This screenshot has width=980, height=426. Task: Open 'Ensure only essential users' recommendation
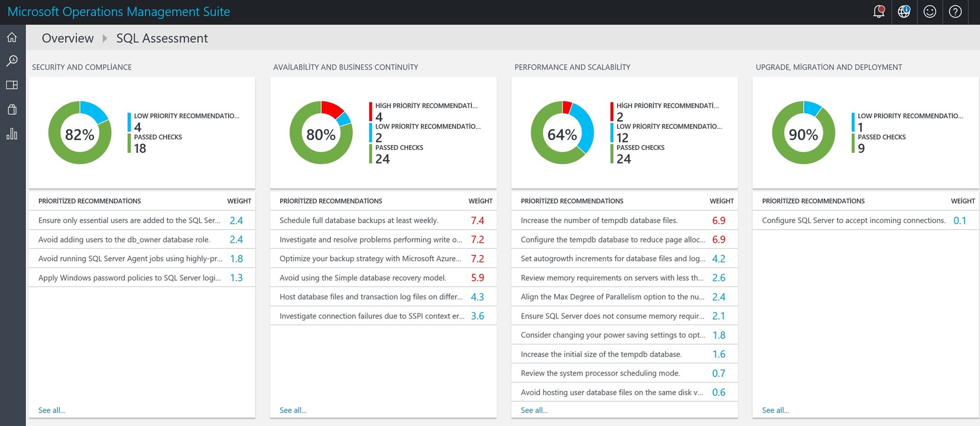(142, 220)
